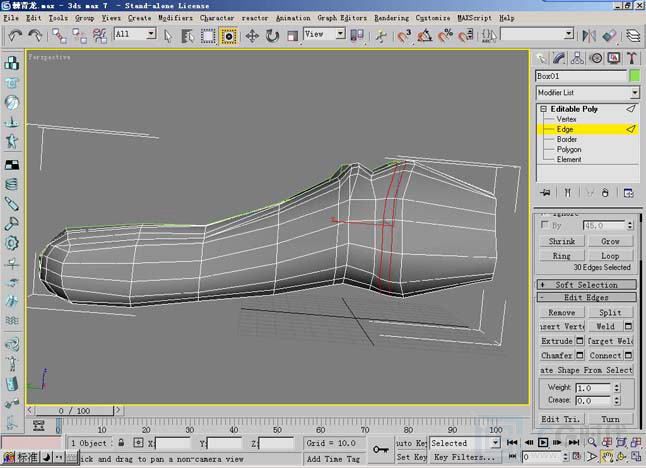This screenshot has width=646, height=468.
Task: Click the Shrink selection button
Action: (562, 241)
